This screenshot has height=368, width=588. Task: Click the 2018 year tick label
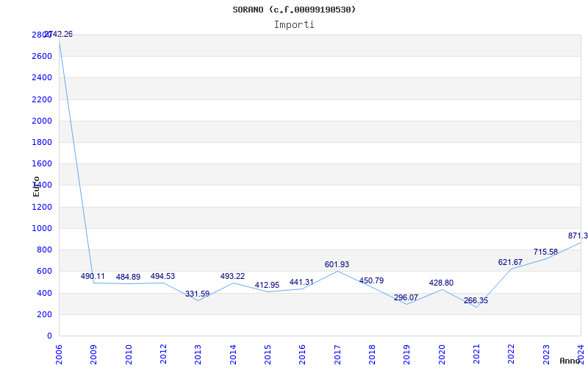tap(372, 355)
